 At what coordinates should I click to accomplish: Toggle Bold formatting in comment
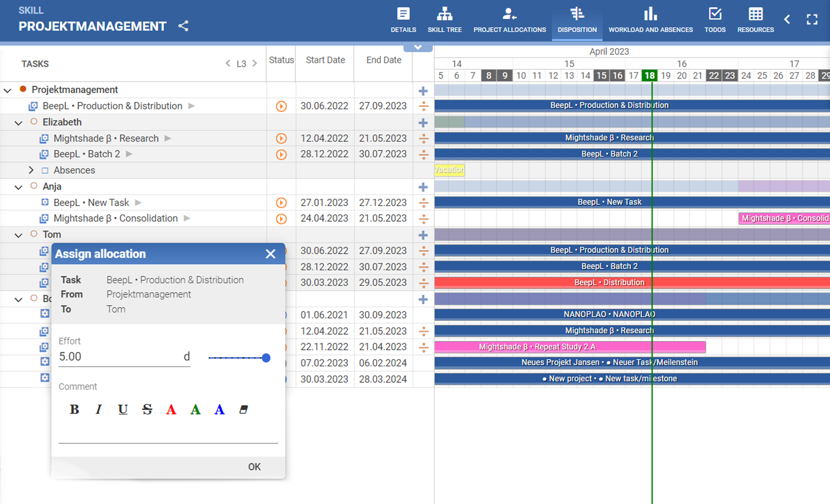point(74,410)
